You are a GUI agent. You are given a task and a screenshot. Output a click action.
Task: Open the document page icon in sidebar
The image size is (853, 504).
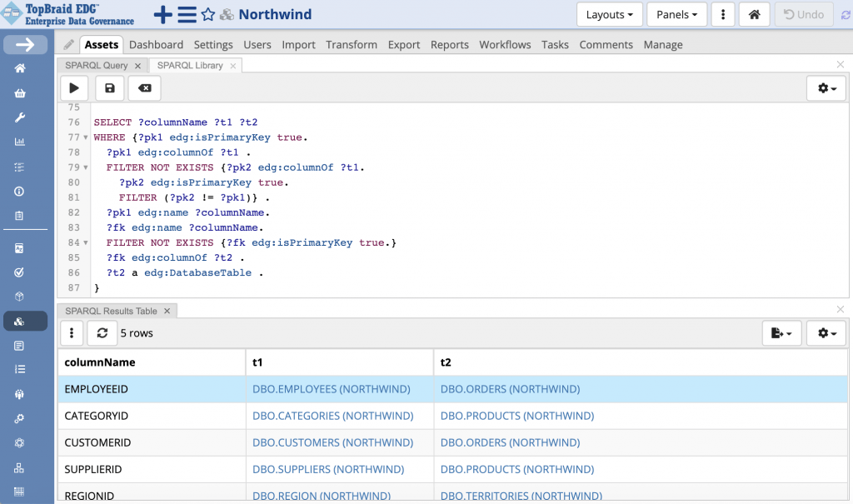coord(20,346)
